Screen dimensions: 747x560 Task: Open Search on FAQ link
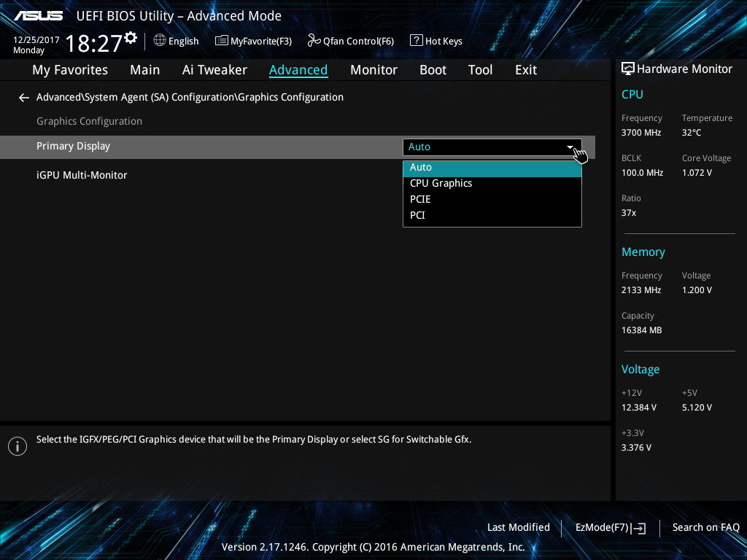coord(705,528)
